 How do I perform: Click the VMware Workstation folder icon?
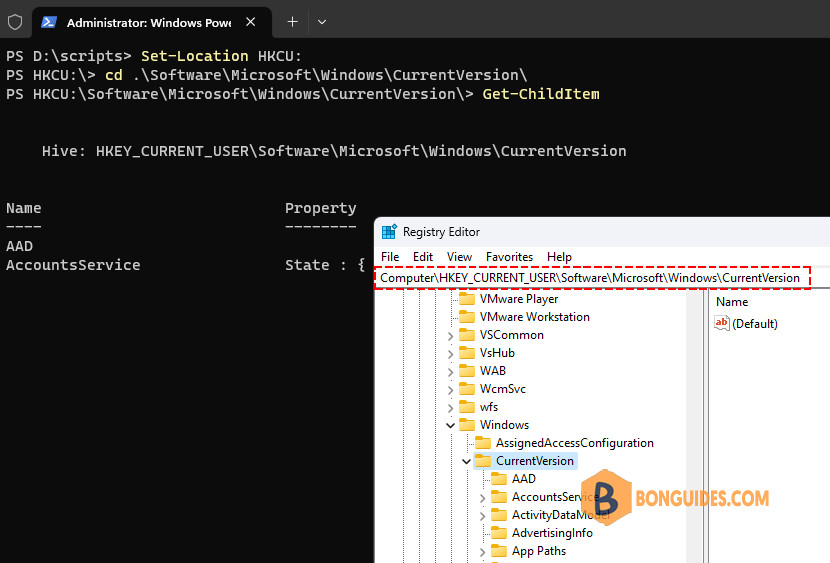467,317
